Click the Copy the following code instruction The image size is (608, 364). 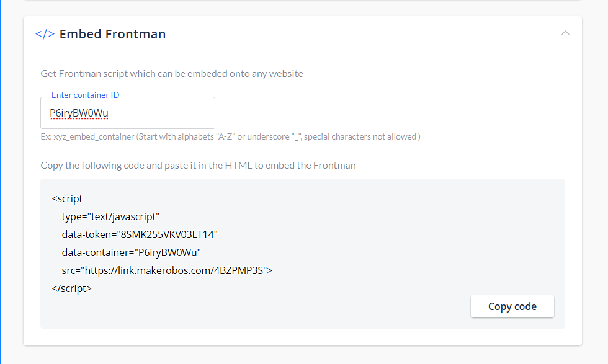coord(198,166)
